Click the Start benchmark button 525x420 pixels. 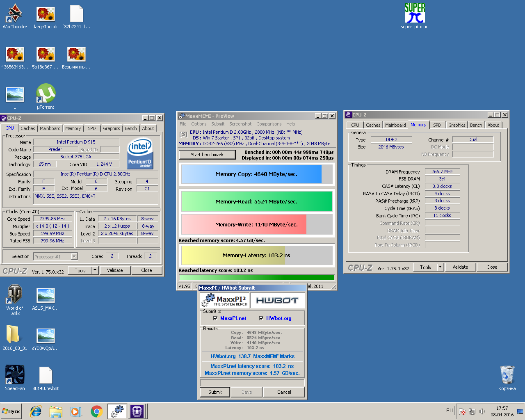point(207,155)
